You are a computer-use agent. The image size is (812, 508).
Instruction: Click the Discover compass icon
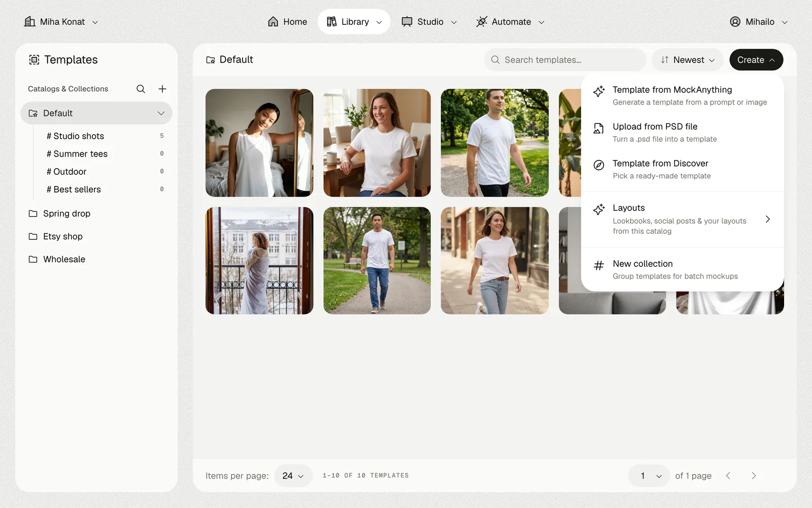pyautogui.click(x=599, y=165)
